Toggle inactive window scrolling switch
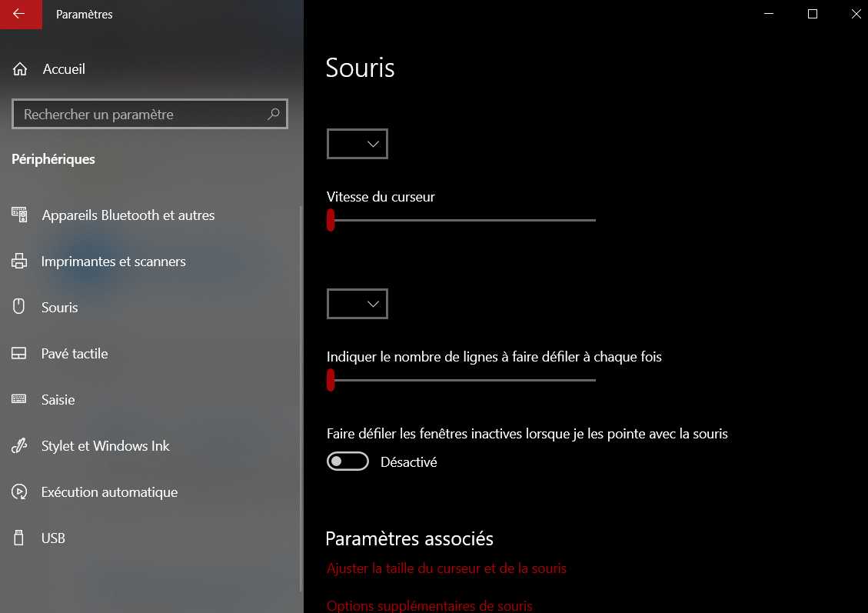Screen dimensions: 868x613 tap(348, 461)
